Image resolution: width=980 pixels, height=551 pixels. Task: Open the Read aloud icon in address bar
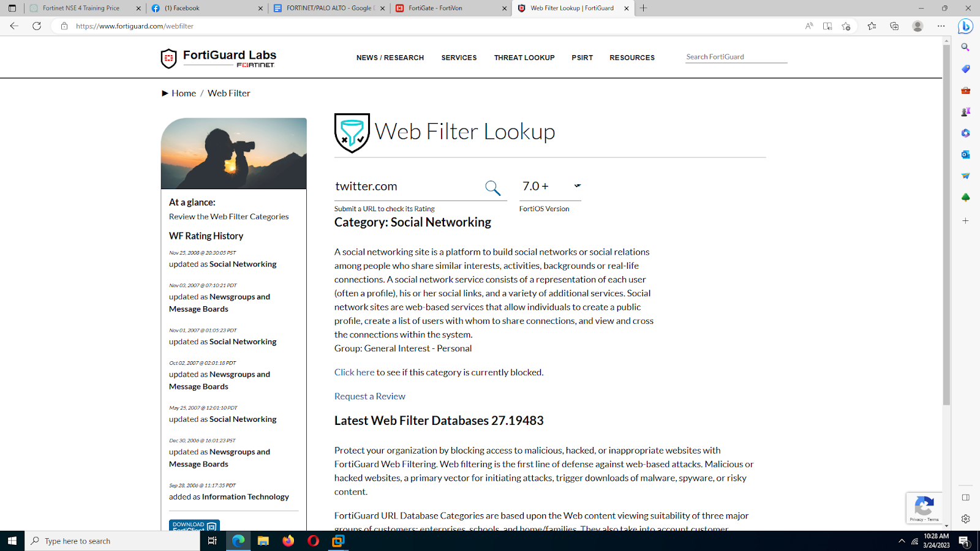click(x=809, y=26)
